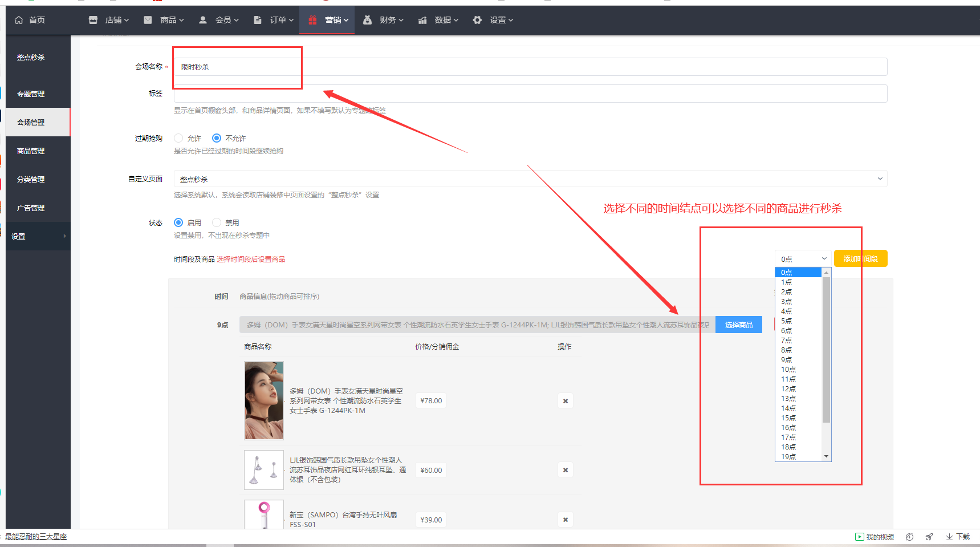Viewport: 980px width, 547px height.
Task: Click the home icon beside 首页
Action: 19,20
